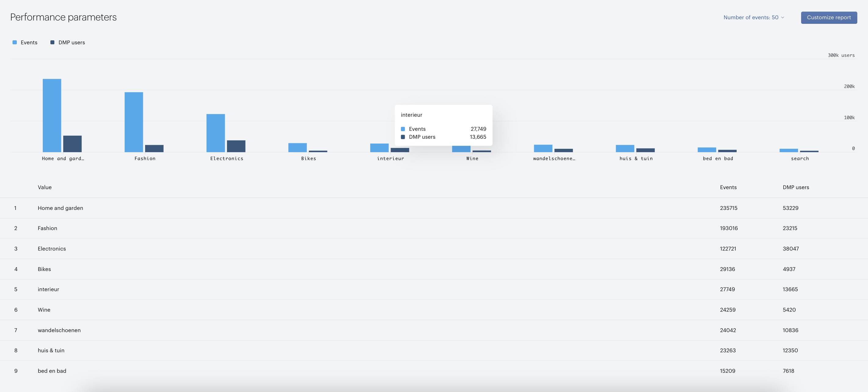Click the DMP users value 10836

click(x=790, y=330)
